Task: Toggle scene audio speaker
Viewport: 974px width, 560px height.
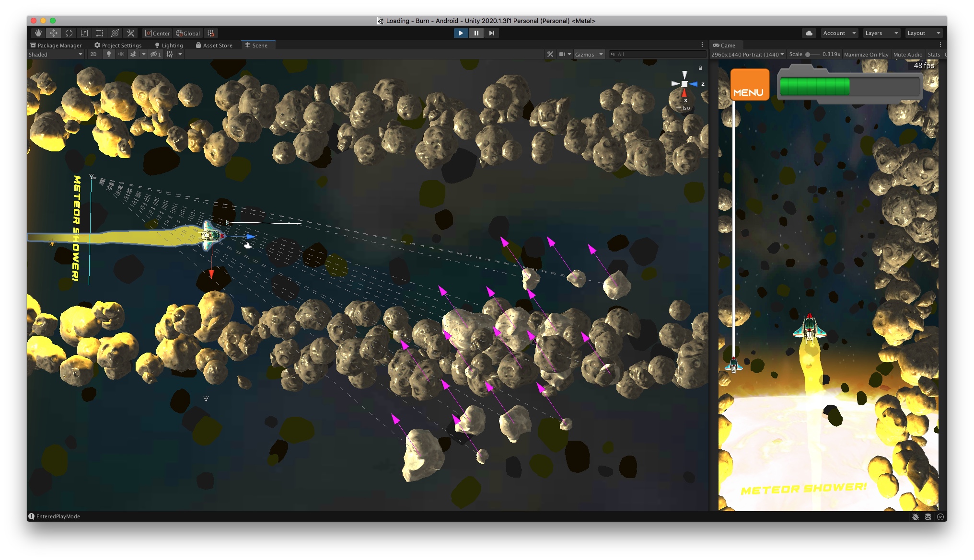Action: 121,54
